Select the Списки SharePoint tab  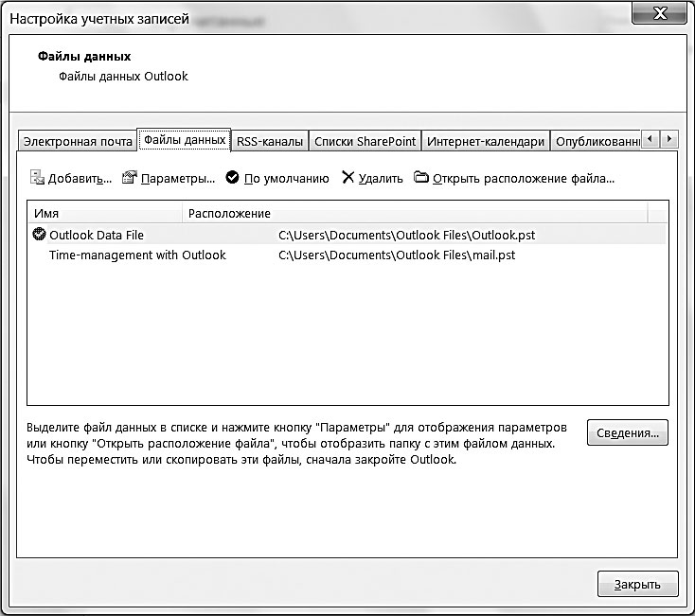pos(365,141)
